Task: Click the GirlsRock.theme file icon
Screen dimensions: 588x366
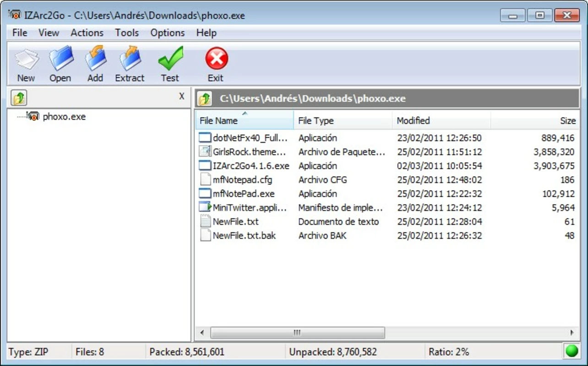Action: [205, 151]
